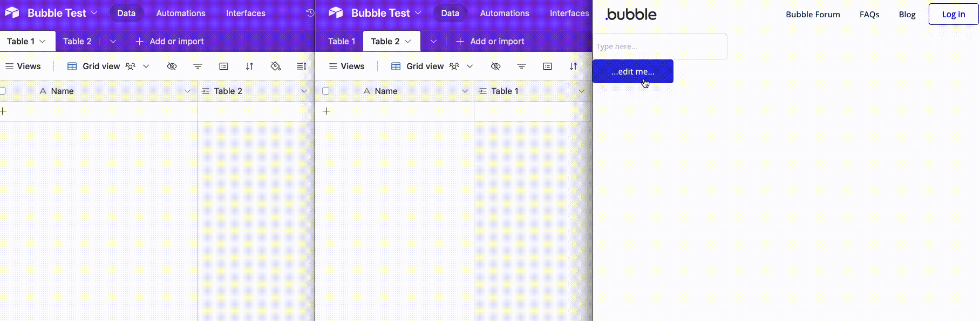Click the bubble logo
The width and height of the screenshot is (980, 321).
coord(631,14)
